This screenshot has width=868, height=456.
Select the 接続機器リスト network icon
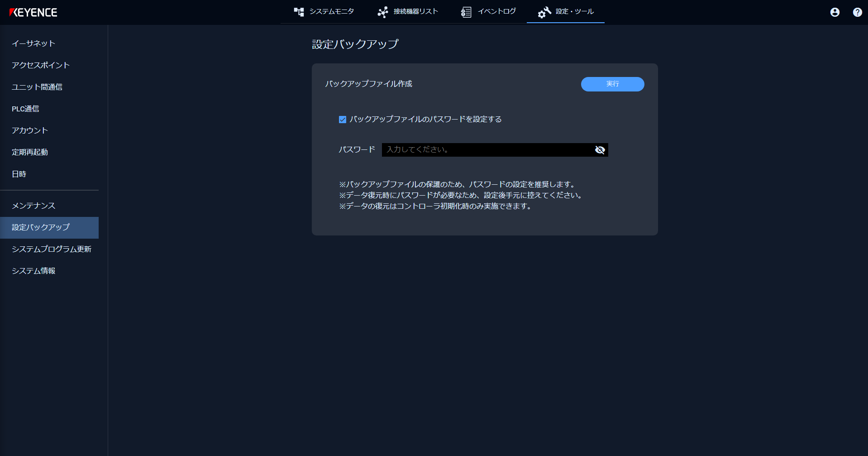point(382,12)
